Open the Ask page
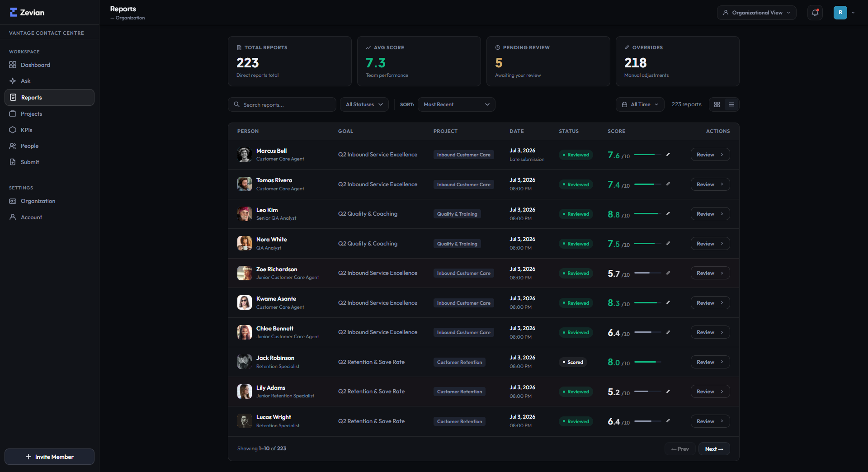 [x=49, y=81]
